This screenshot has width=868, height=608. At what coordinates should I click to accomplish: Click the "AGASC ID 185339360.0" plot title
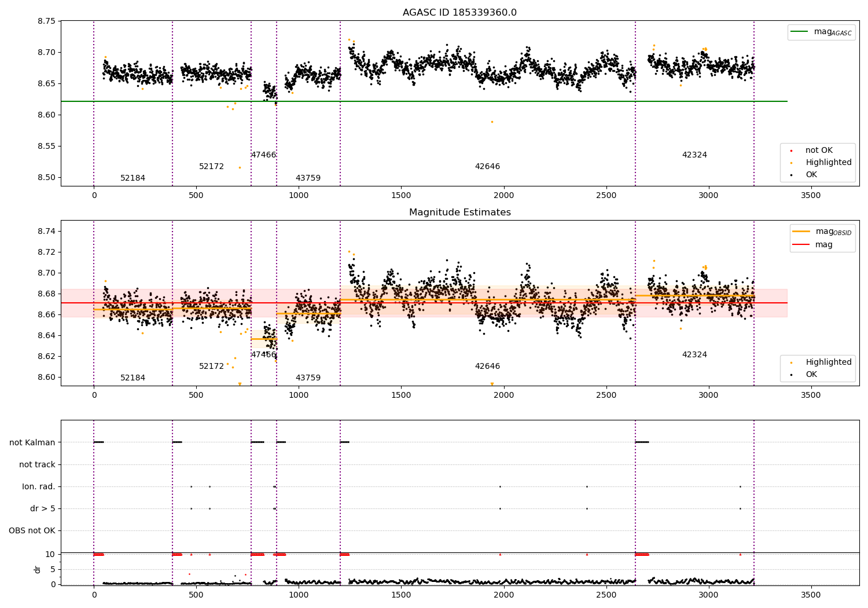pyautogui.click(x=459, y=13)
